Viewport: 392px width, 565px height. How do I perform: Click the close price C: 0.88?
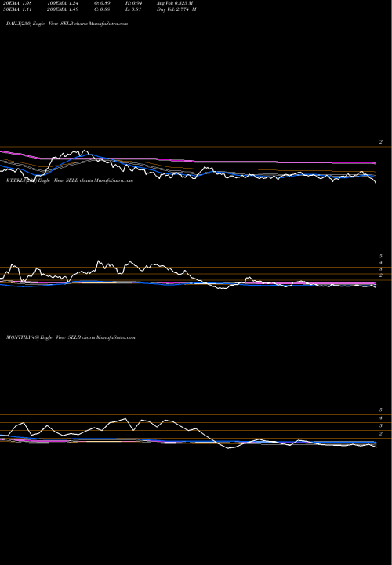[x=102, y=9]
